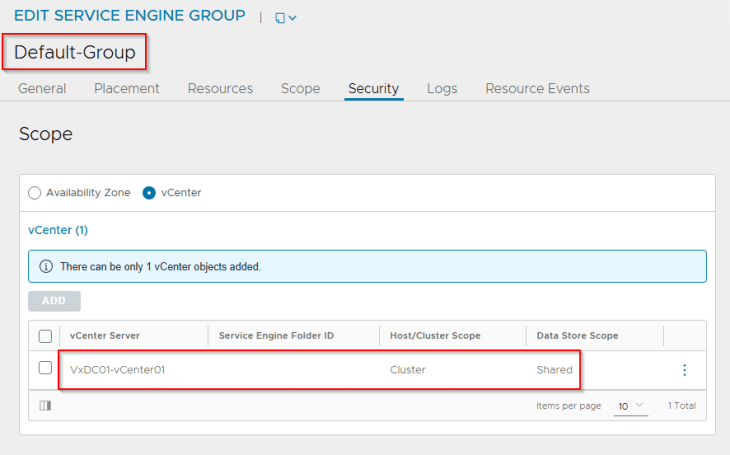The height and width of the screenshot is (455, 730).
Task: Select the Availability Zone radio option
Action: click(35, 193)
